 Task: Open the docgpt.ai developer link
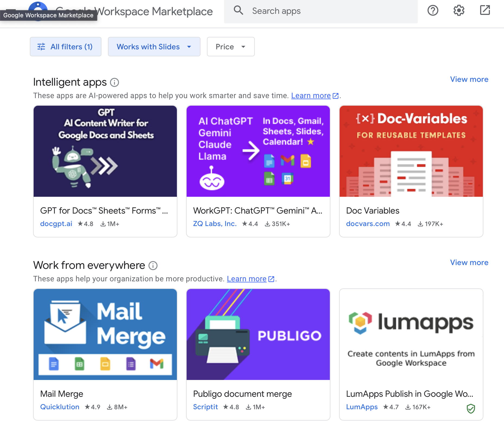(56, 224)
